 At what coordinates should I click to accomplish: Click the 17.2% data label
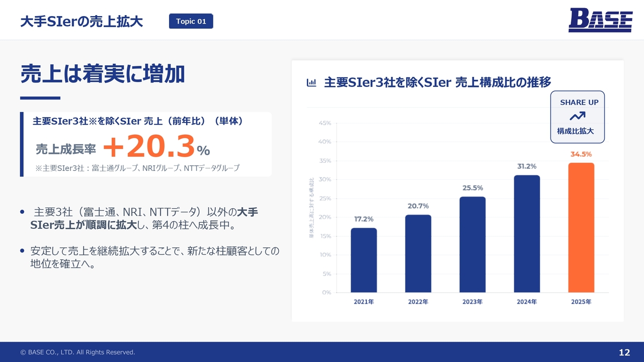click(x=364, y=219)
